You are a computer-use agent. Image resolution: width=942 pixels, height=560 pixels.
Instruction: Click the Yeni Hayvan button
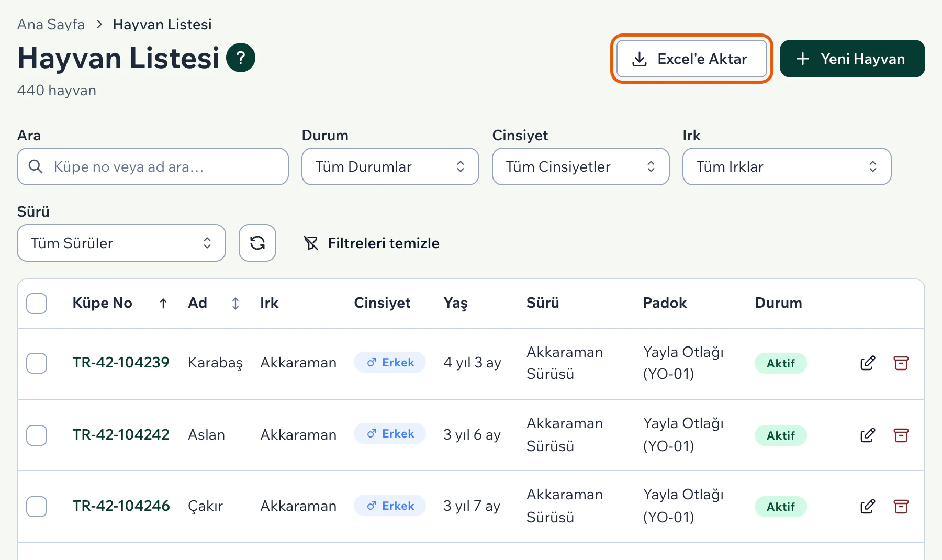(x=853, y=59)
